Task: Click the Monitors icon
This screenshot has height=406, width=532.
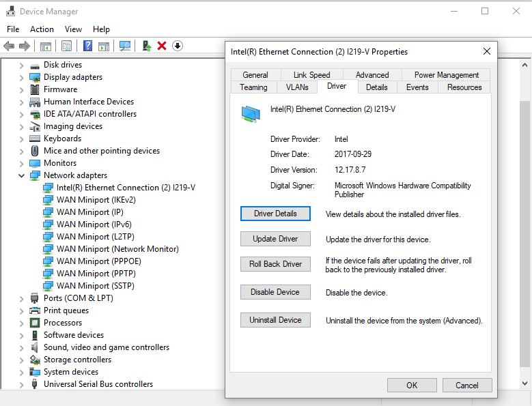Action: (35, 163)
